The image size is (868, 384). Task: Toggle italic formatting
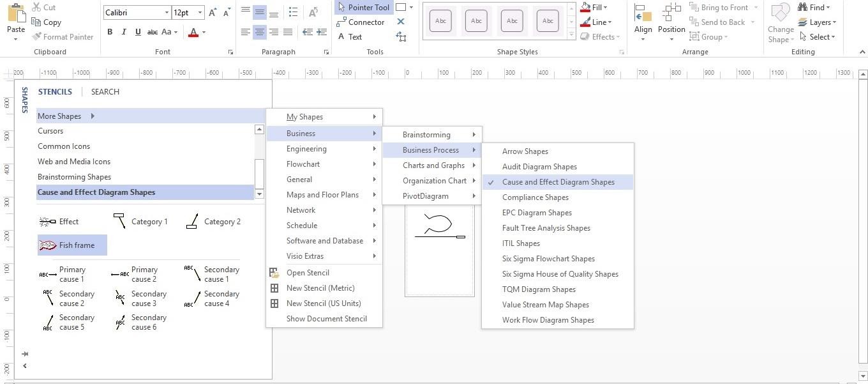[x=123, y=31]
